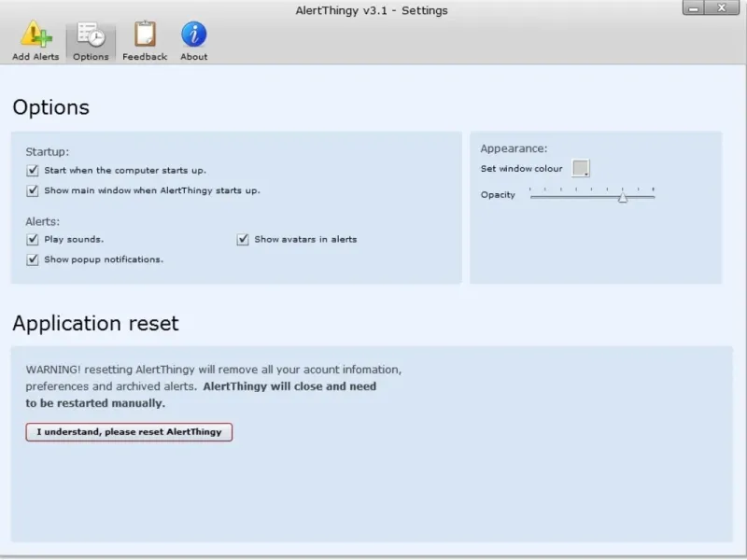Click the Alerts: section label
The image size is (747, 560).
click(42, 221)
